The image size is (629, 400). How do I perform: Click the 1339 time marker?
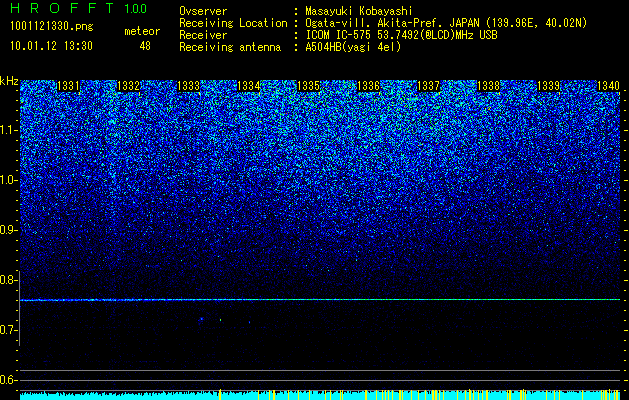(548, 86)
